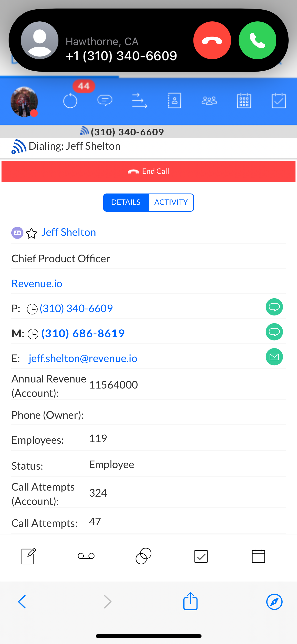Open recent calls icon with 44 badge

pos(70,101)
